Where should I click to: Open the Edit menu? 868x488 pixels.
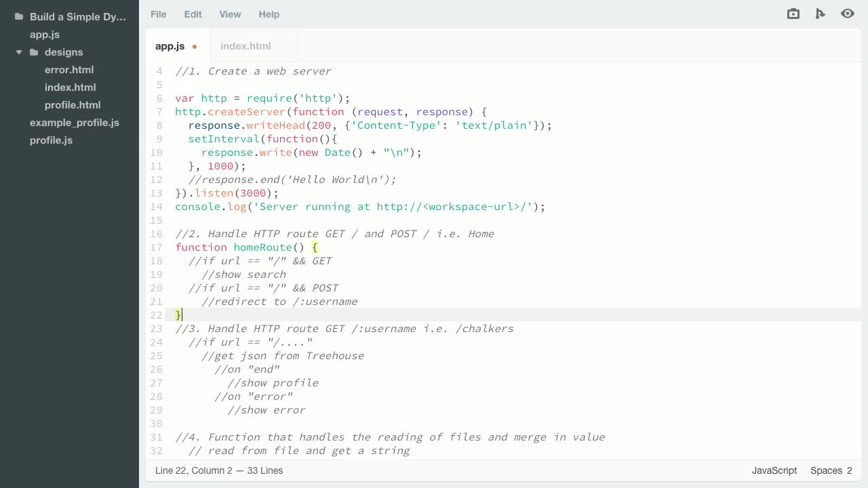(x=193, y=14)
